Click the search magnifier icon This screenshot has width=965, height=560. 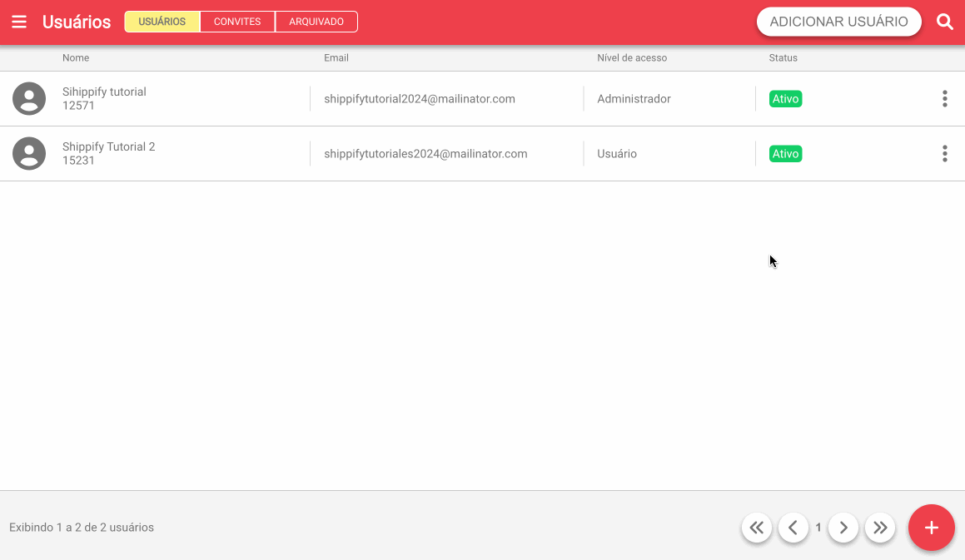[x=945, y=22]
